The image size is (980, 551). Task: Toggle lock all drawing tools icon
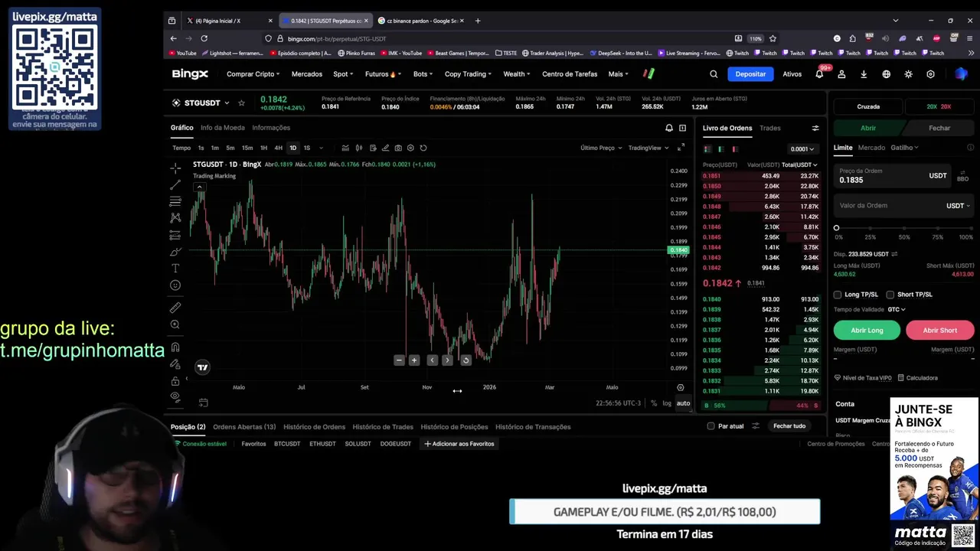point(175,380)
